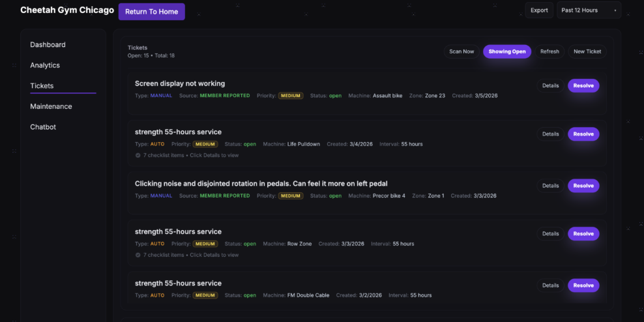The height and width of the screenshot is (322, 644).
Task: Export the ticket data
Action: 539,10
